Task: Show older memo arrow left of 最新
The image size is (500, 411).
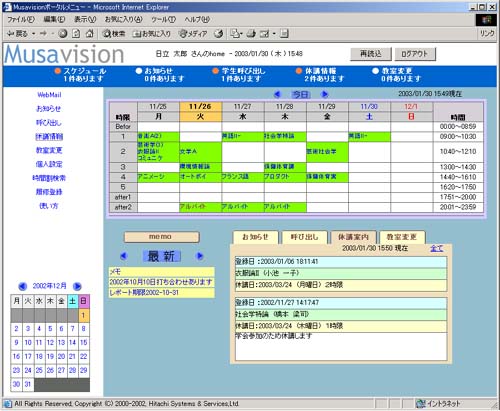Action: click(123, 256)
